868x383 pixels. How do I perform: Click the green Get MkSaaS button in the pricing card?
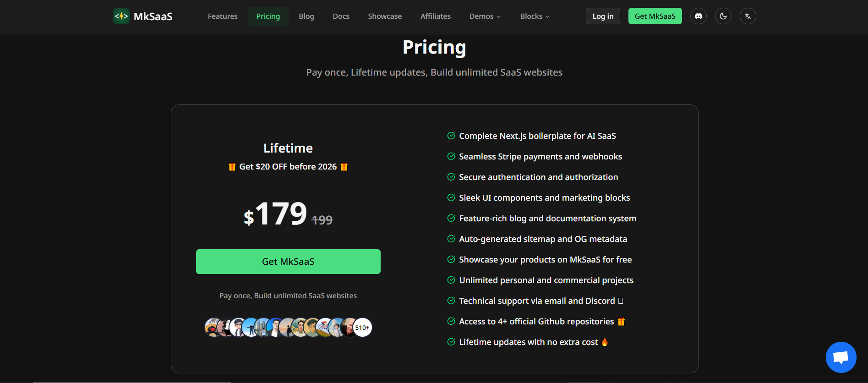(x=288, y=262)
